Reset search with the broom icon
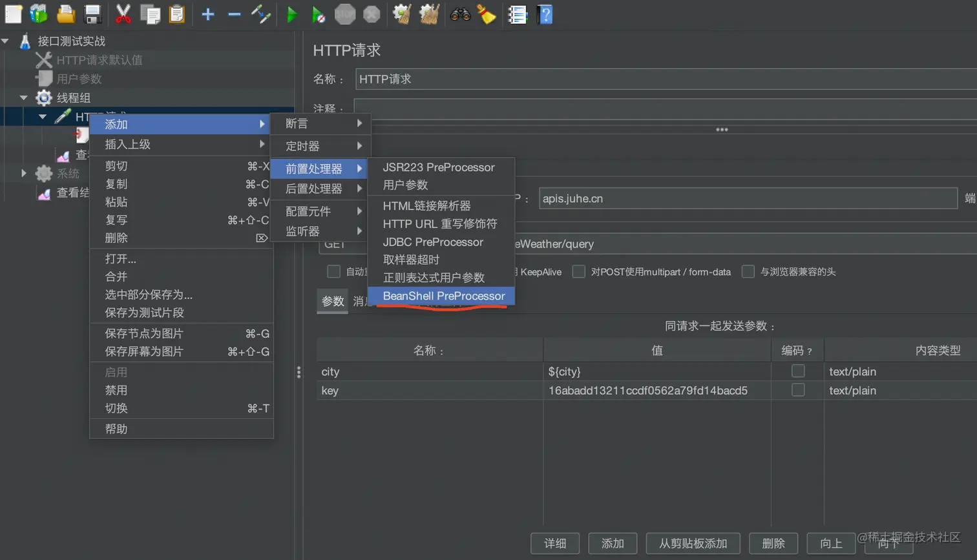977x560 pixels. [x=487, y=14]
